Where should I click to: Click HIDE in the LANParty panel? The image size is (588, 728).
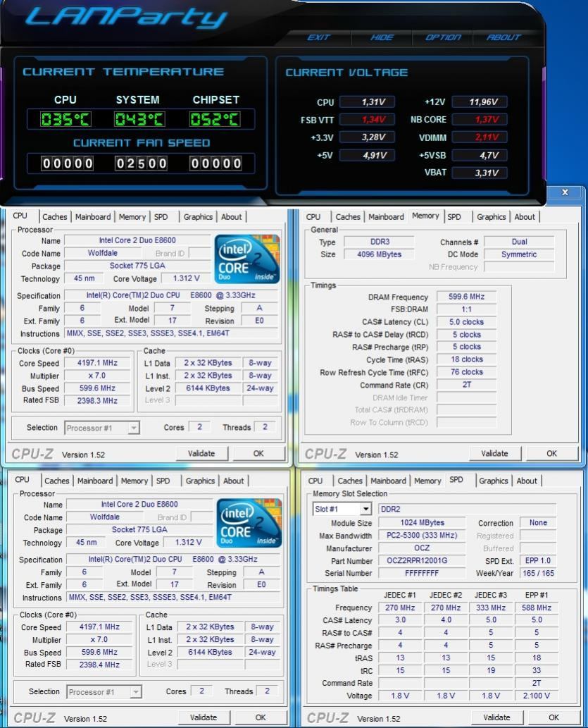tap(382, 37)
